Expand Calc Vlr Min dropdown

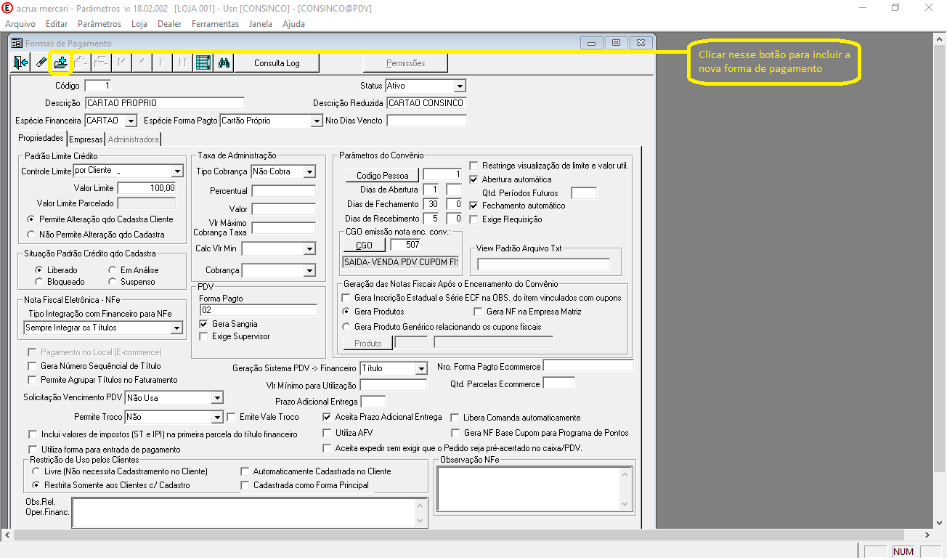309,249
